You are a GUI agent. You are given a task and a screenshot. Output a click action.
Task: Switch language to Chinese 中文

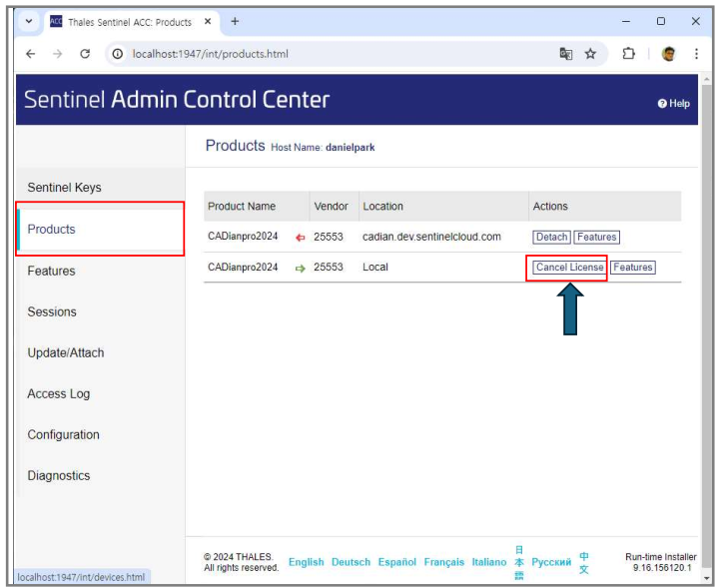click(x=584, y=563)
